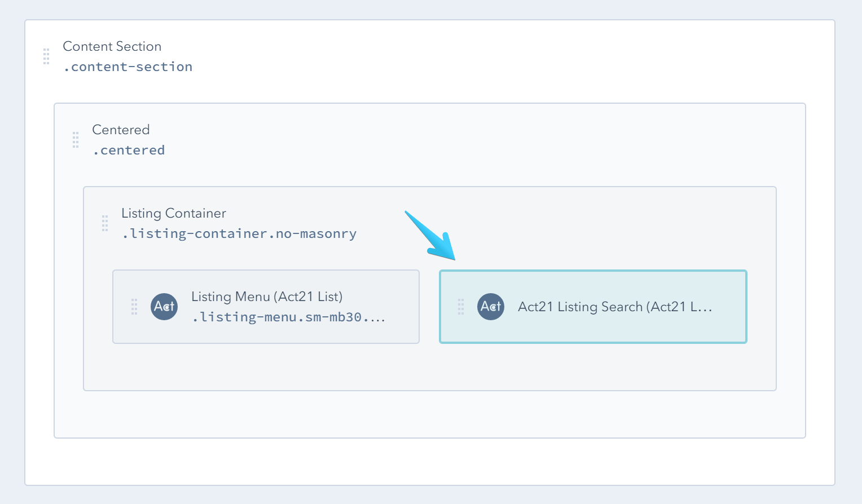This screenshot has height=504, width=862.
Task: Click empty bottom strip of the Centered group
Action: pyautogui.click(x=429, y=414)
